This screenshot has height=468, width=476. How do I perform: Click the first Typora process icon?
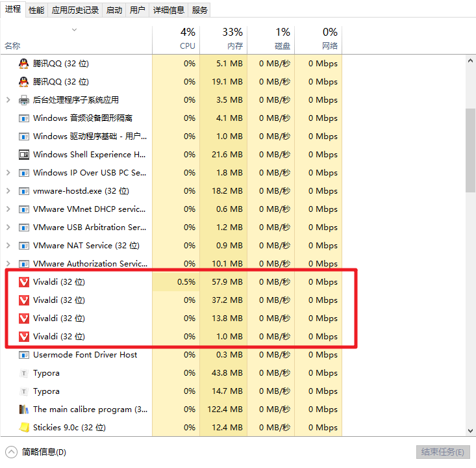(x=24, y=373)
